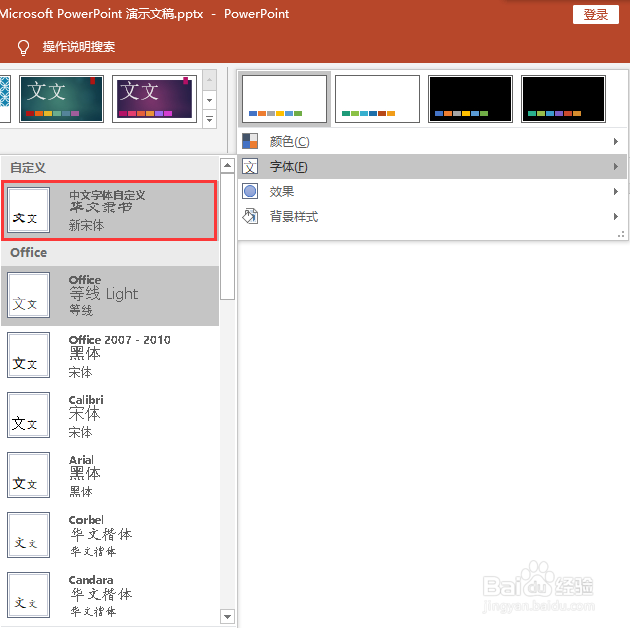The image size is (630, 628).
Task: Click the 中文字体自定义 font preview icon
Action: pyautogui.click(x=29, y=210)
